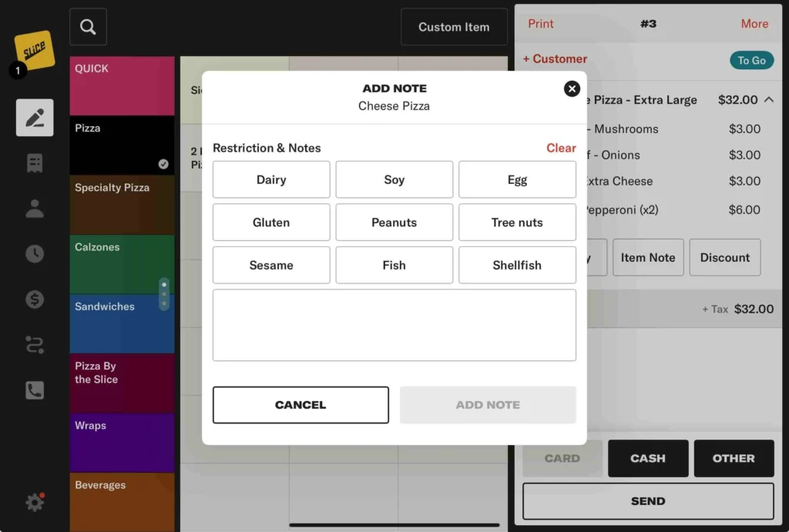Open the settings gear icon
Viewport: 789px width, 532px height.
click(x=35, y=503)
